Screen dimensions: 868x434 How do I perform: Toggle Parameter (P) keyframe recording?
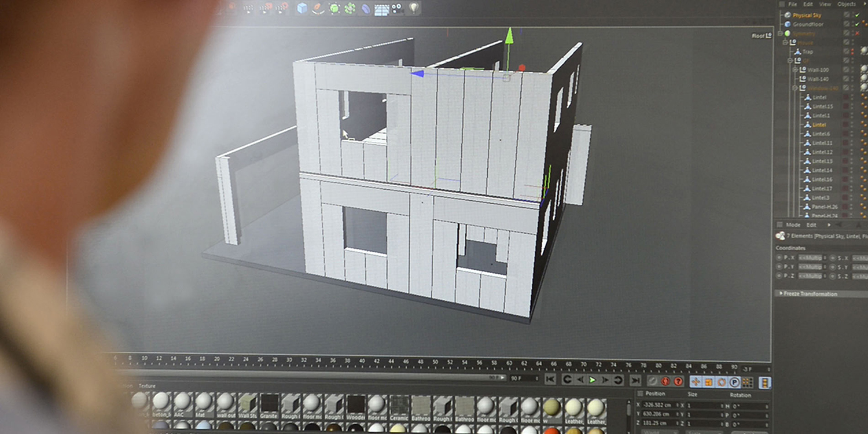(x=734, y=382)
